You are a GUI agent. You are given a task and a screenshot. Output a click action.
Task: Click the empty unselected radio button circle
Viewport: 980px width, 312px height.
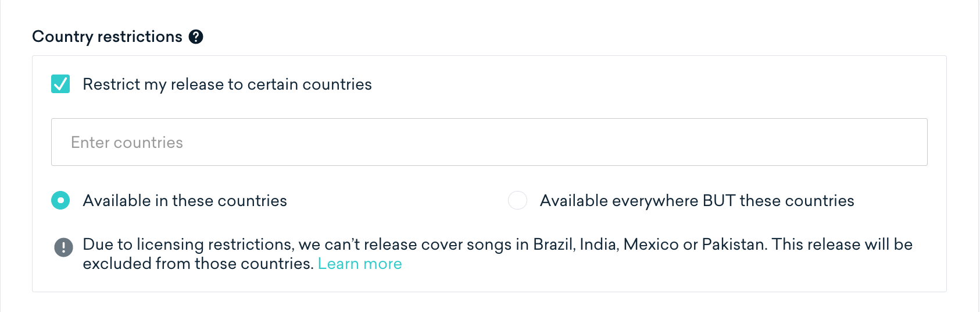tap(517, 200)
